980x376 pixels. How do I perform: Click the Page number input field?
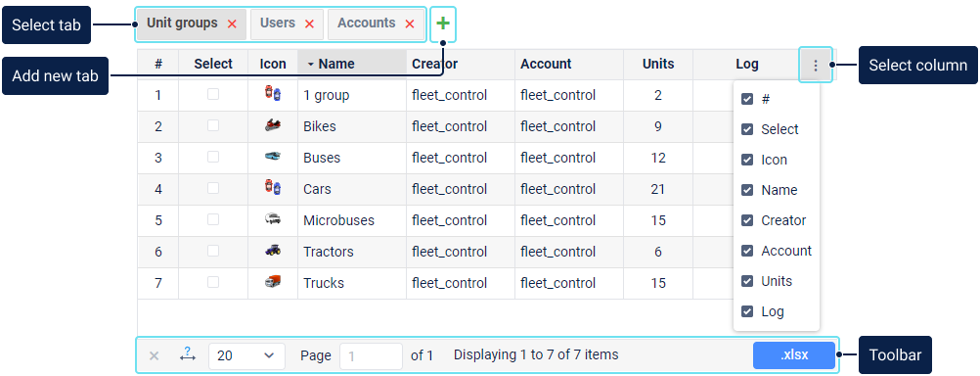[x=371, y=356]
